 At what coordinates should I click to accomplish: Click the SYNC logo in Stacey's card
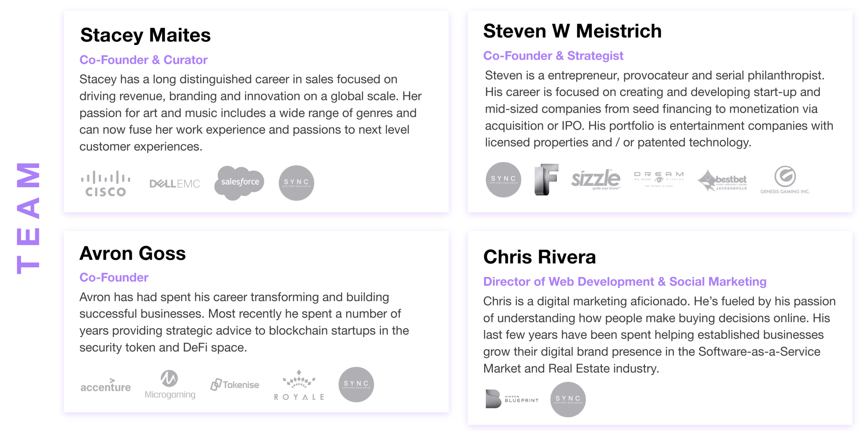[296, 183]
